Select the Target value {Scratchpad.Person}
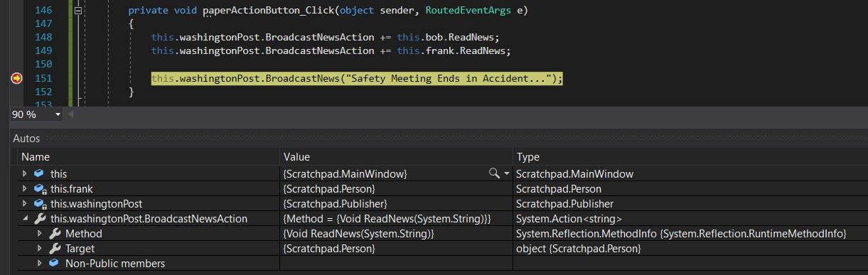Screen dimensions: 868x275 (329, 249)
